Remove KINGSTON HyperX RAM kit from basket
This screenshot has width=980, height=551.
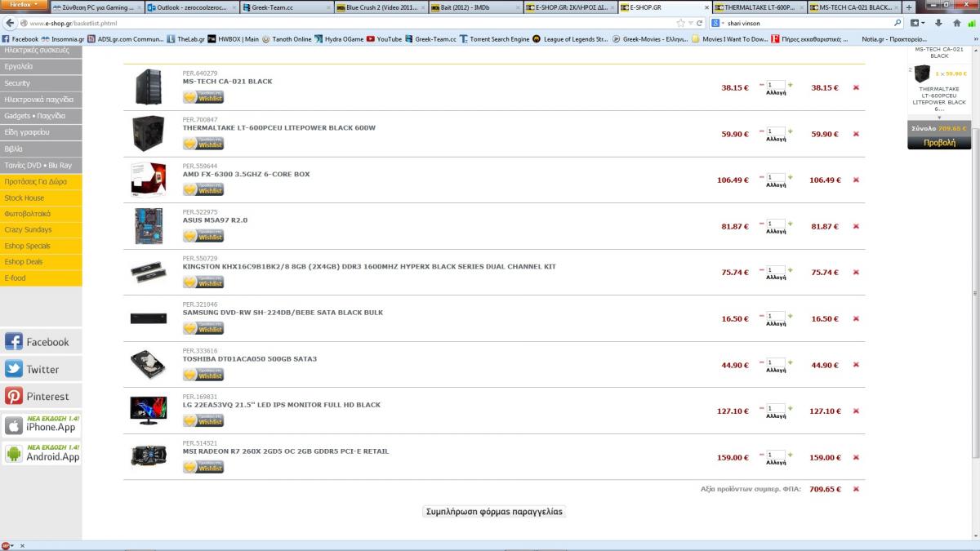(856, 273)
